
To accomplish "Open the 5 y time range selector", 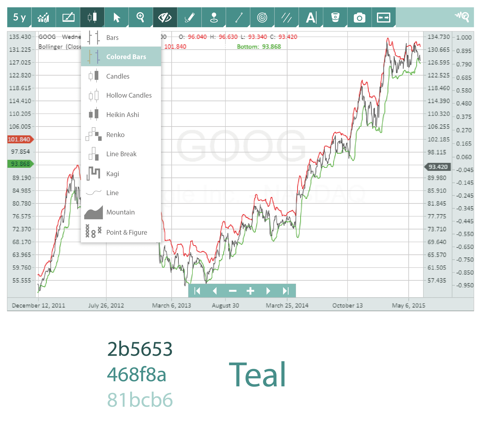I will tap(19, 17).
